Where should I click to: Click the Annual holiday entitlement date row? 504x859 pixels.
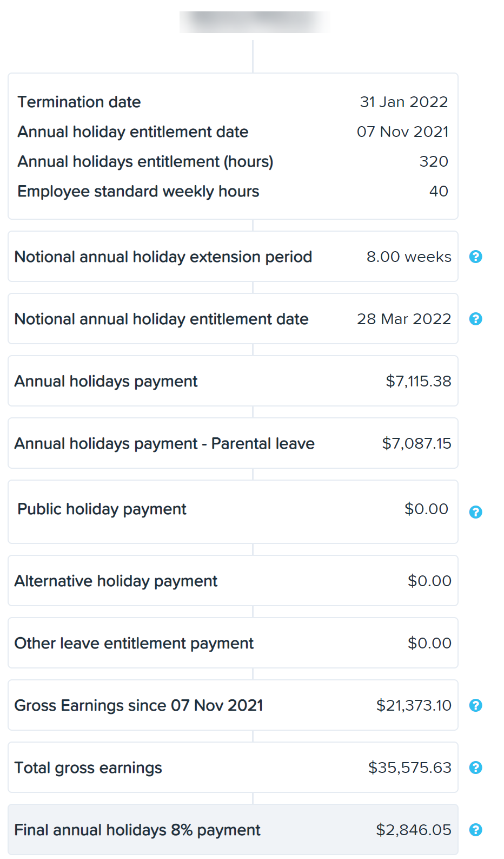click(233, 132)
